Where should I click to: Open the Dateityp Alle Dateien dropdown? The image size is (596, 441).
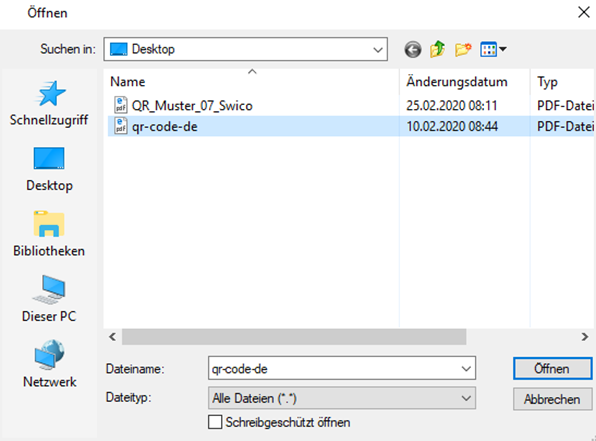(x=342, y=398)
